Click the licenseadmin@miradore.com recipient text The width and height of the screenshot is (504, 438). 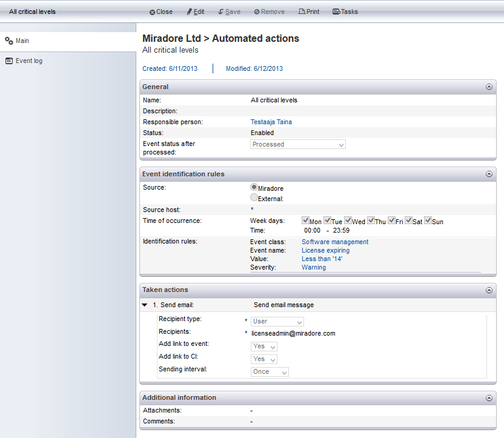pyautogui.click(x=293, y=334)
